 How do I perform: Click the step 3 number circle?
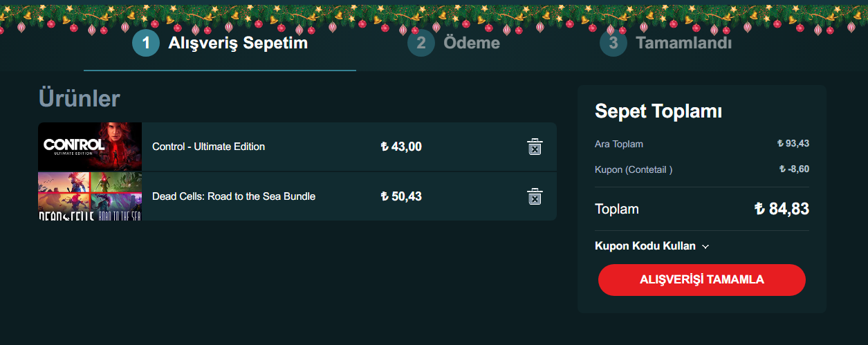point(613,44)
